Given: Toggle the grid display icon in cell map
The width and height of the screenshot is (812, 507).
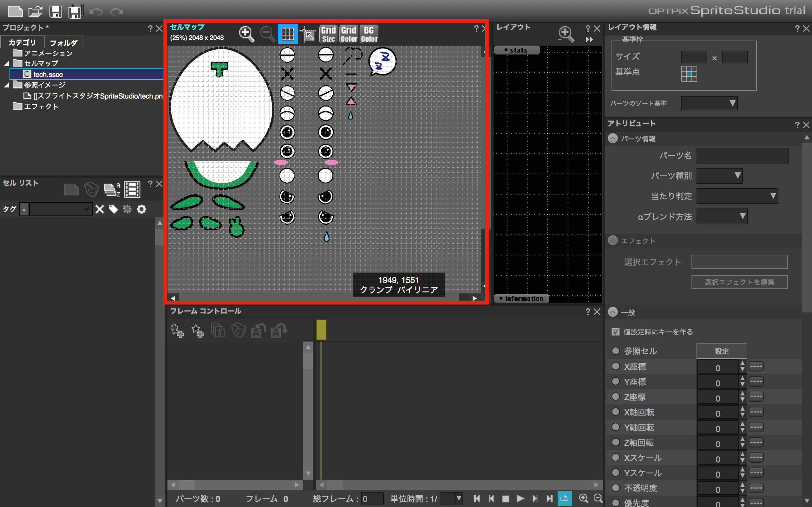Looking at the screenshot, I should coord(288,34).
